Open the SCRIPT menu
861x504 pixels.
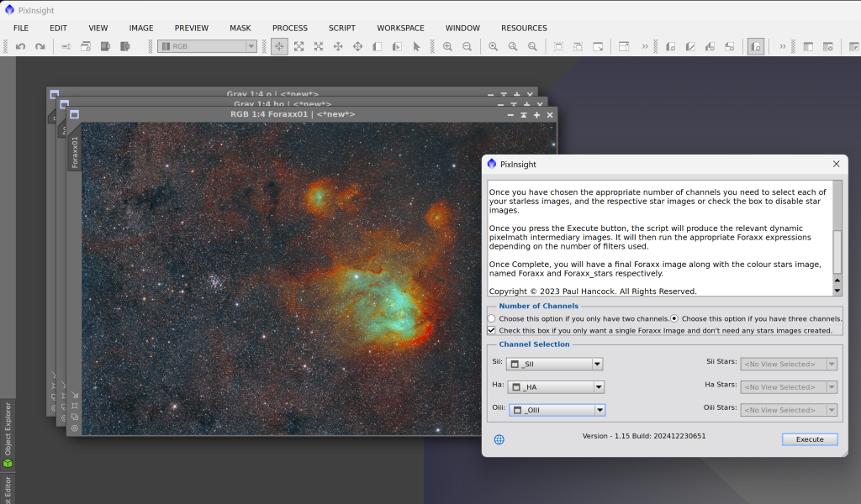341,28
